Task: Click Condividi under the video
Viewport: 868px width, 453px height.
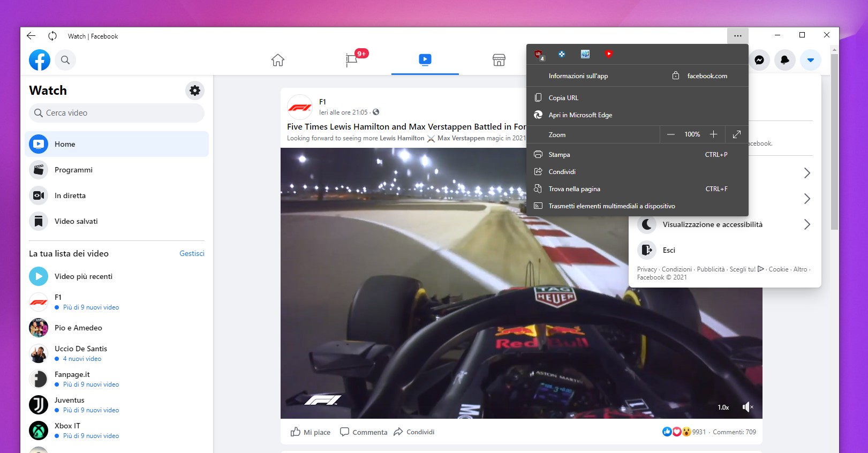Action: click(414, 432)
